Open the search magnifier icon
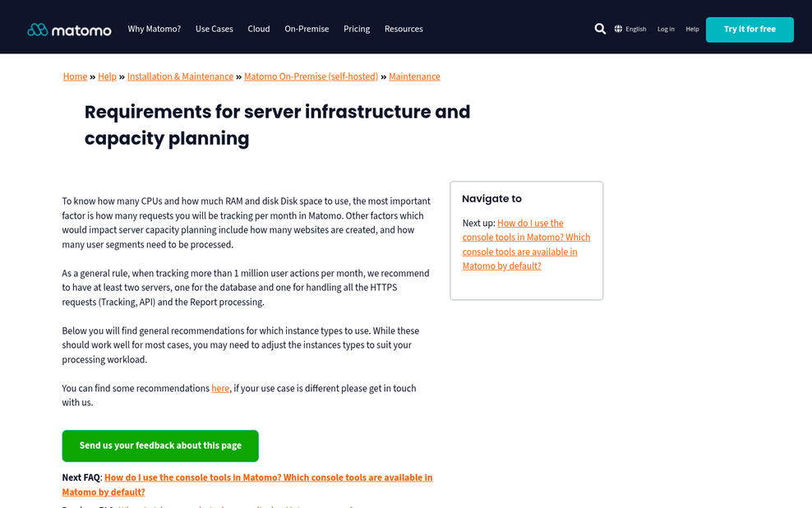Viewport: 812px width, 508px height. [600, 29]
